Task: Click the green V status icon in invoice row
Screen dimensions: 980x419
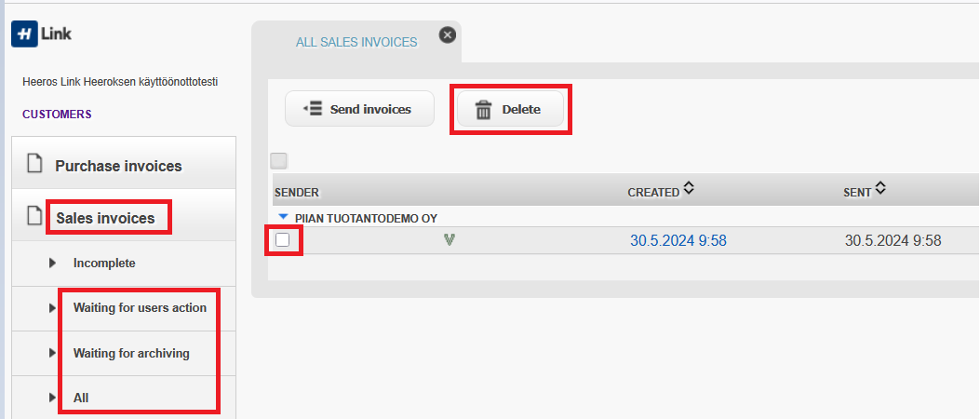Action: [449, 239]
